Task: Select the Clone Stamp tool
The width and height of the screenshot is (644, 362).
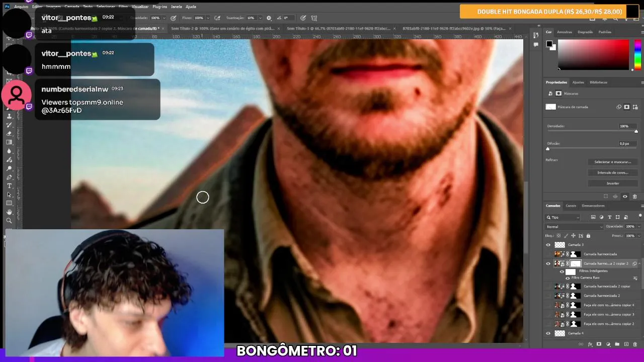Action: [9, 116]
